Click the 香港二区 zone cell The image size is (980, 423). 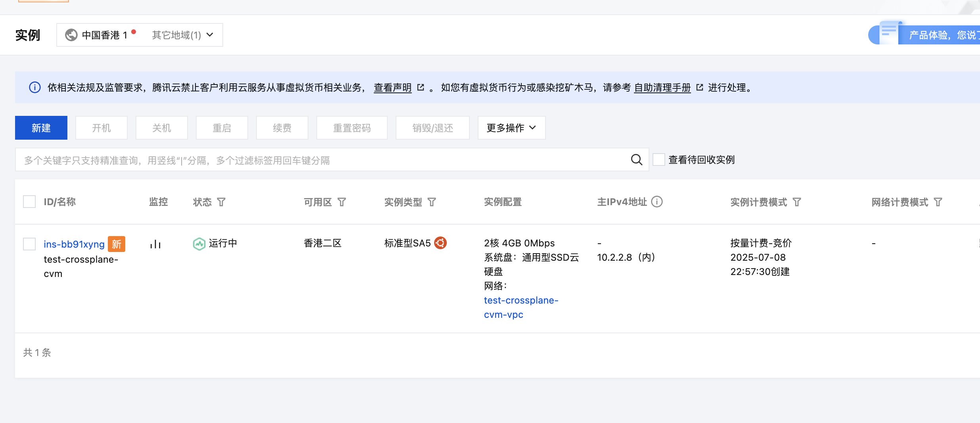coord(323,243)
